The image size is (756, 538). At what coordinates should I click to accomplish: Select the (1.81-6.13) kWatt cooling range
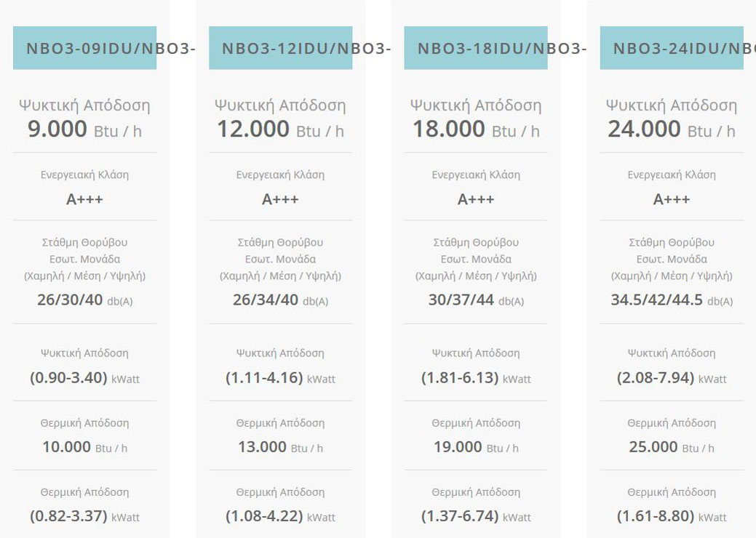pos(476,378)
